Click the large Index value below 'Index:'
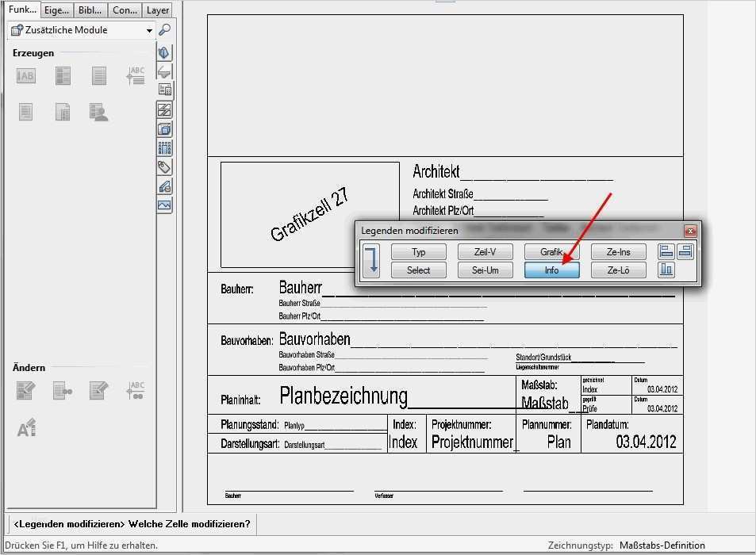 tap(403, 442)
